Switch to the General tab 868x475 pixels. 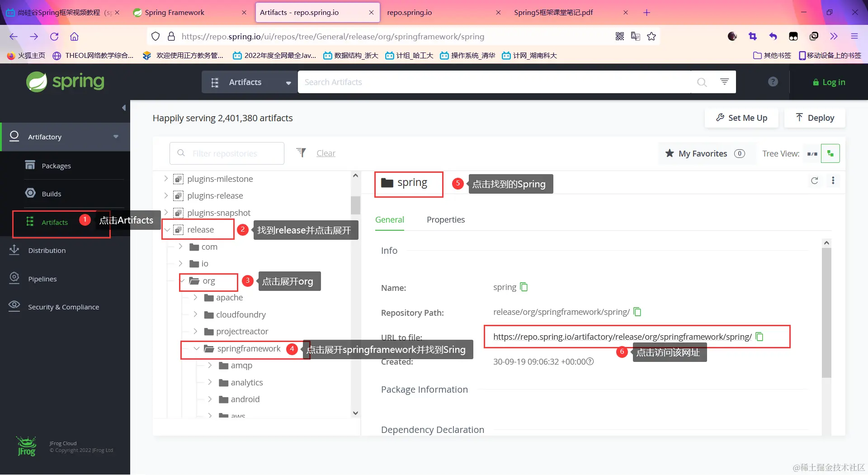[x=389, y=220]
